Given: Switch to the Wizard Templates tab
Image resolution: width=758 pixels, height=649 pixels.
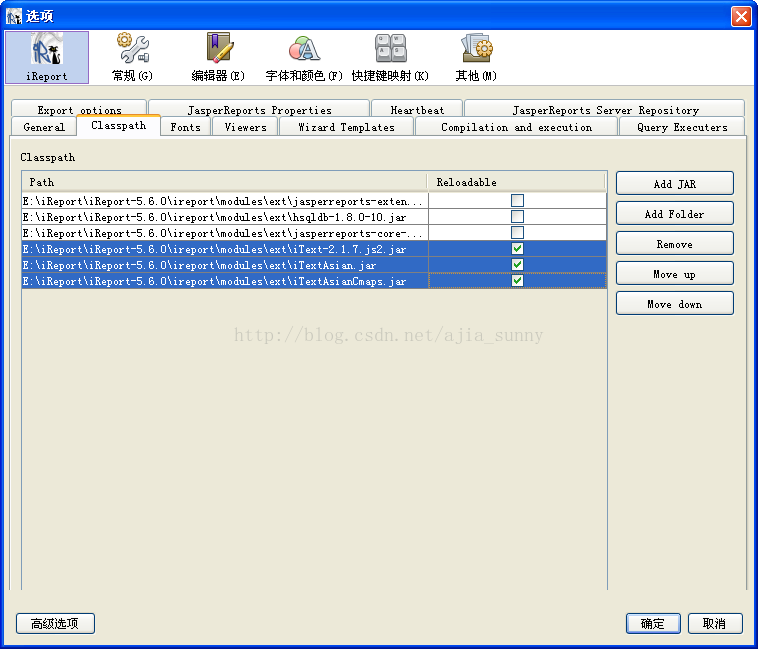Looking at the screenshot, I should [346, 127].
